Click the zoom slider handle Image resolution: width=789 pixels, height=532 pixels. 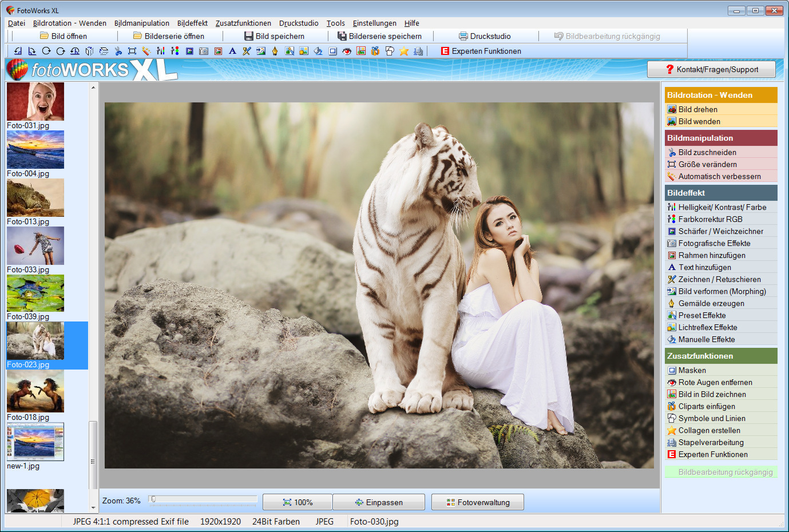[153, 499]
